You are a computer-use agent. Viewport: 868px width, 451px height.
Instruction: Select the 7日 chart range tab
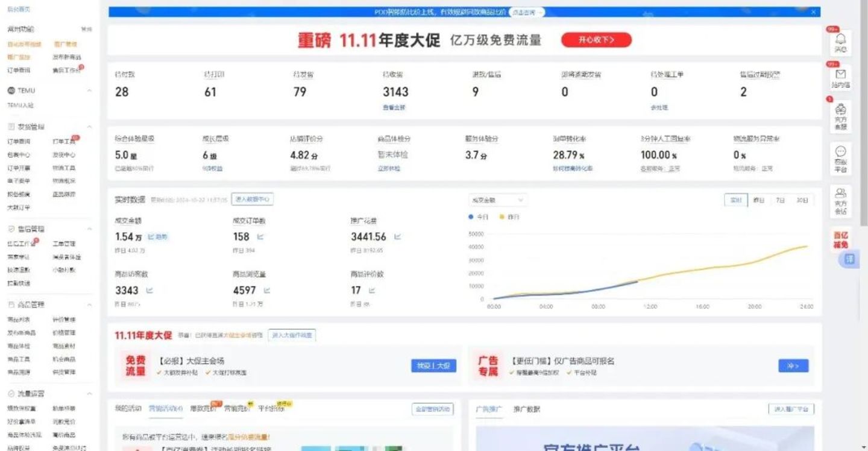click(x=780, y=200)
